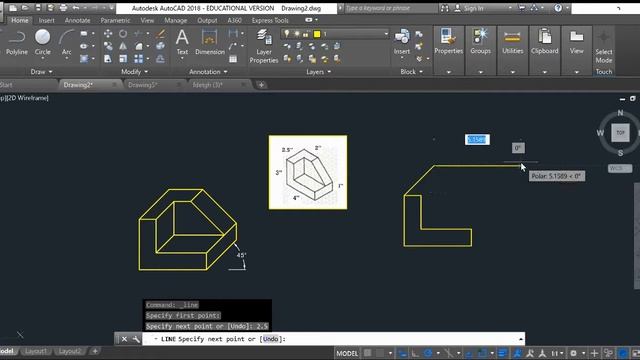Expand the Draw panel

click(x=42, y=72)
